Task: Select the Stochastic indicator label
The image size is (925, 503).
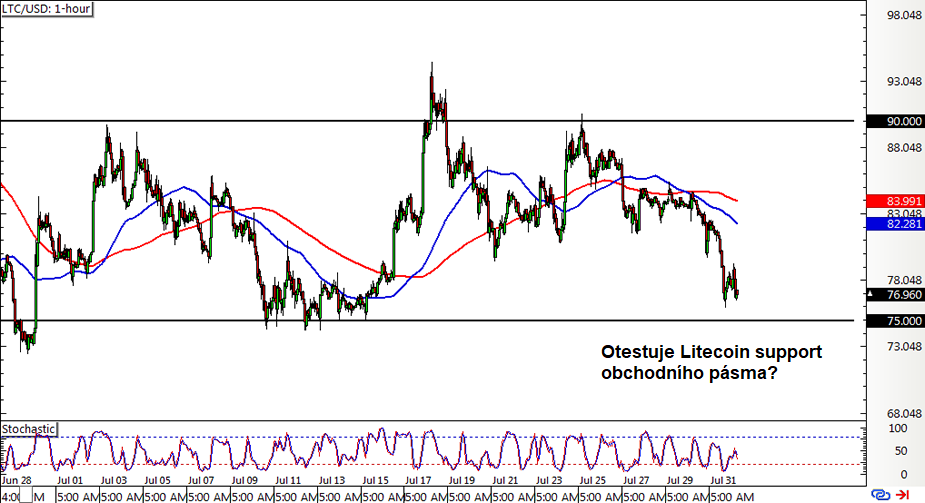Action: [28, 429]
